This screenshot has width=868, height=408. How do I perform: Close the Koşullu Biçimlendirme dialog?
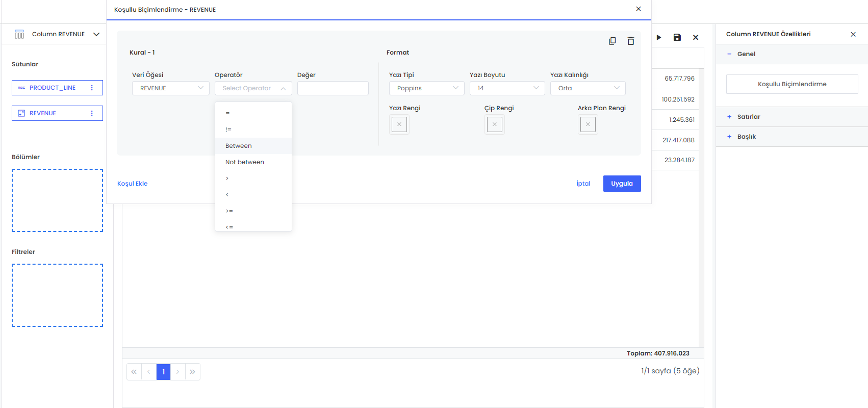point(639,9)
